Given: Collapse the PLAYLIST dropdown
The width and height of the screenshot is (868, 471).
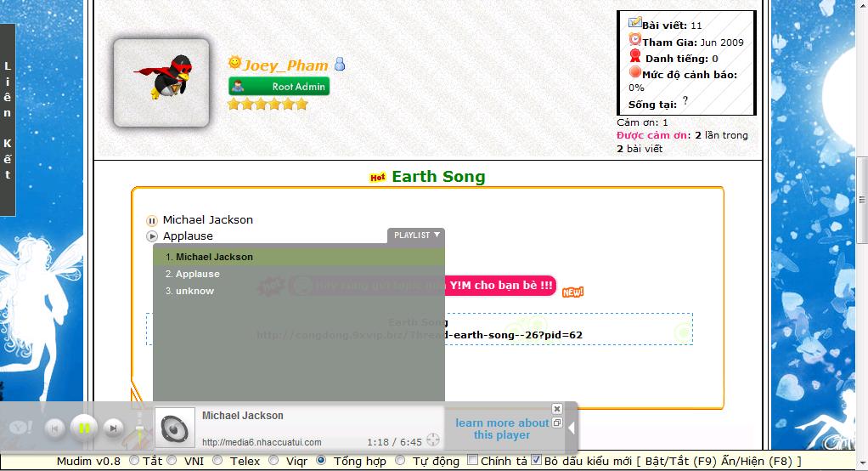Looking at the screenshot, I should click(416, 235).
